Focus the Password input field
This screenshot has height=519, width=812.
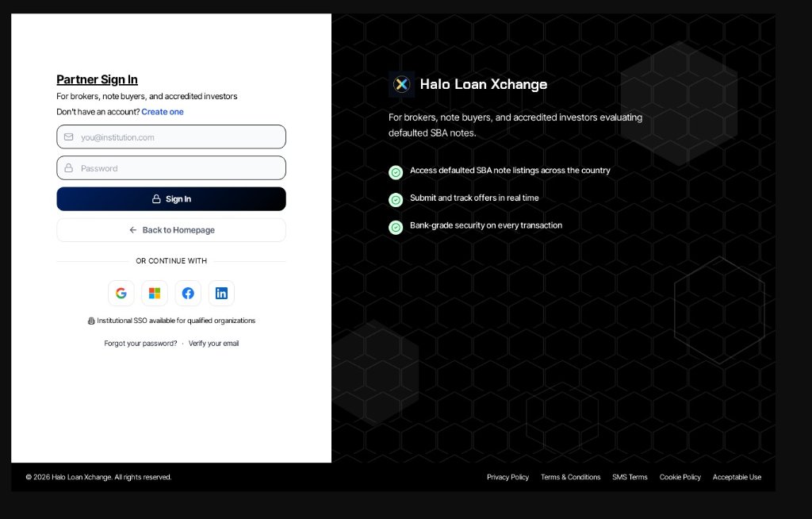click(171, 168)
